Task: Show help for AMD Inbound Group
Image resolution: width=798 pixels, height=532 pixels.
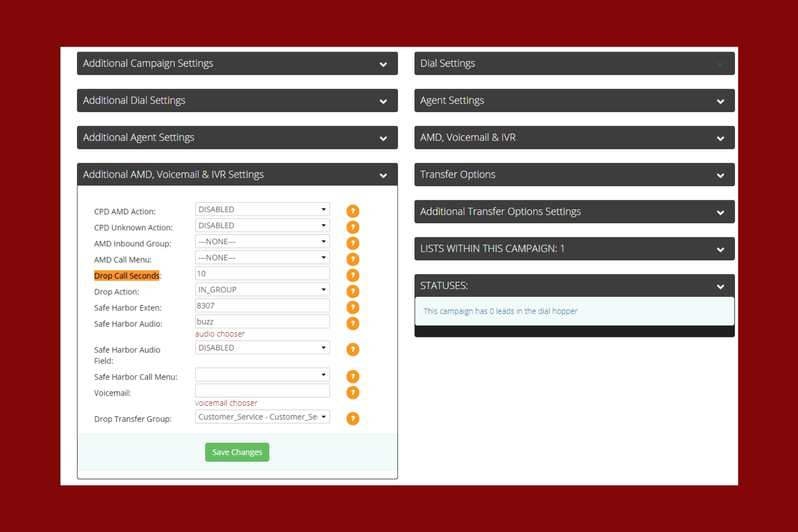Action: [x=352, y=243]
